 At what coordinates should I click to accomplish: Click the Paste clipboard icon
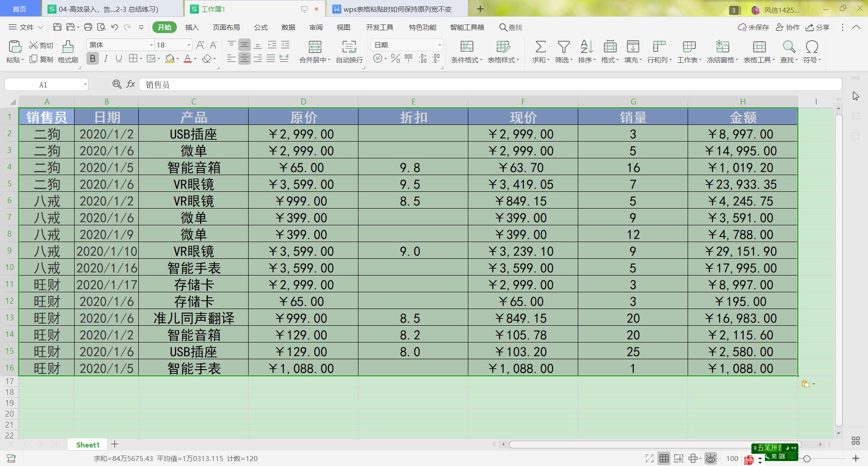[14, 47]
